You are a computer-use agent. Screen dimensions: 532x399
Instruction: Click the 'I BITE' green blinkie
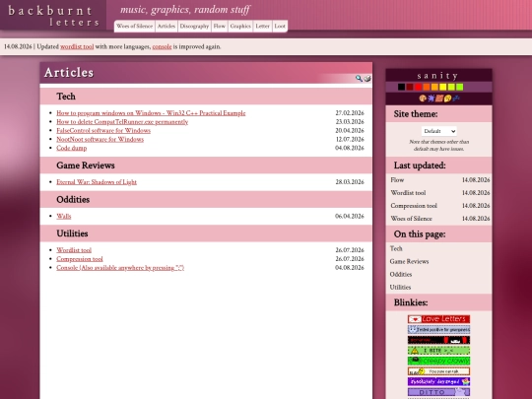(438, 351)
